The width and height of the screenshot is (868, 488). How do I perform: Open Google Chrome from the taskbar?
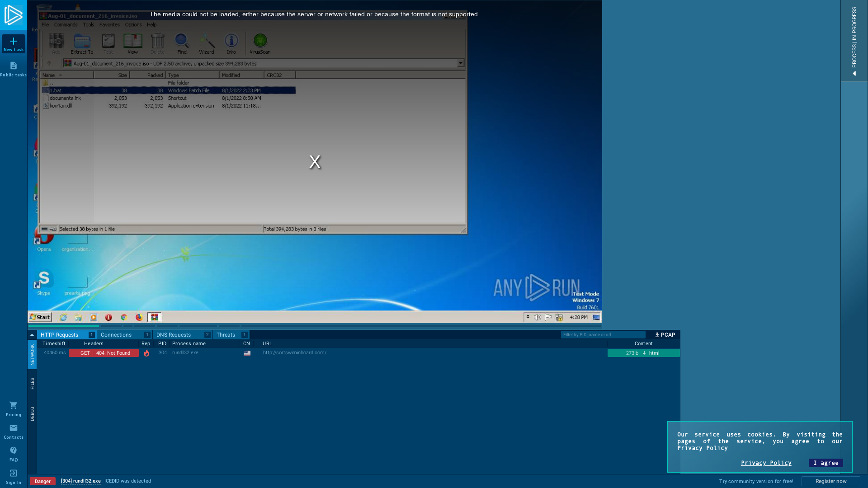[123, 317]
